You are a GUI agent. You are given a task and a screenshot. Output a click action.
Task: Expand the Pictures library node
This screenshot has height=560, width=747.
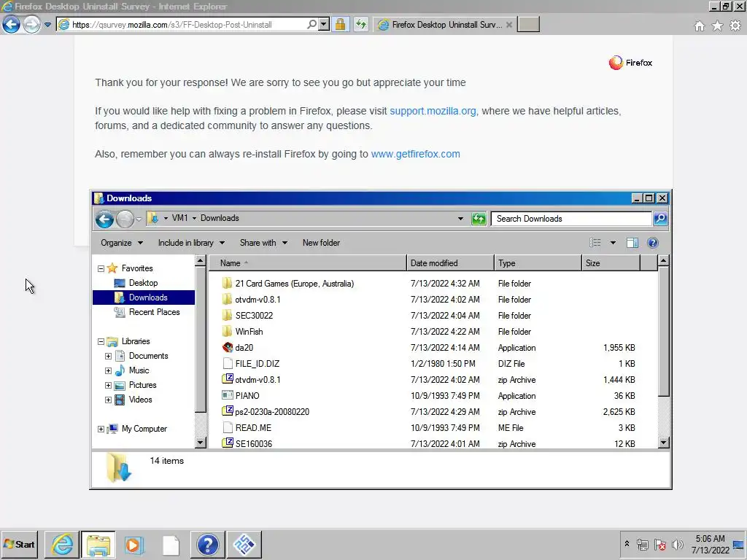pos(108,385)
